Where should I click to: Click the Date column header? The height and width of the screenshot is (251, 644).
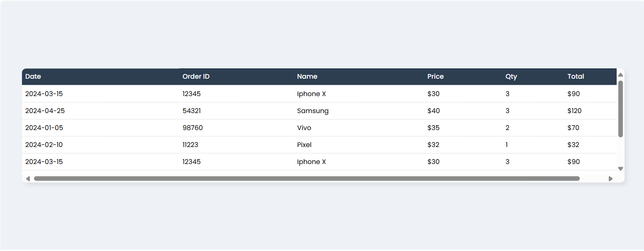(33, 77)
